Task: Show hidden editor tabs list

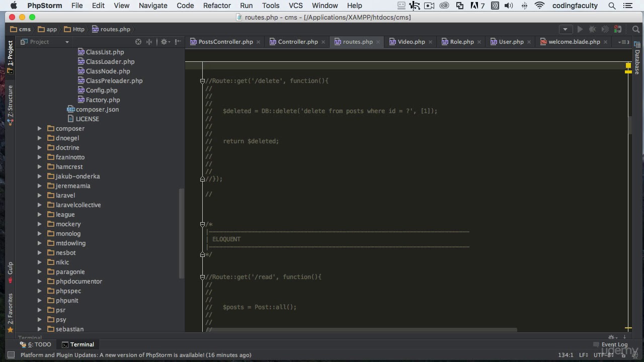Action: coord(623,42)
